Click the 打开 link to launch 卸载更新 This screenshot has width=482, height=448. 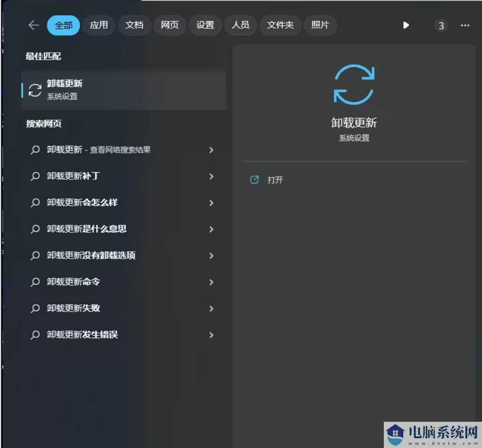pyautogui.click(x=275, y=179)
